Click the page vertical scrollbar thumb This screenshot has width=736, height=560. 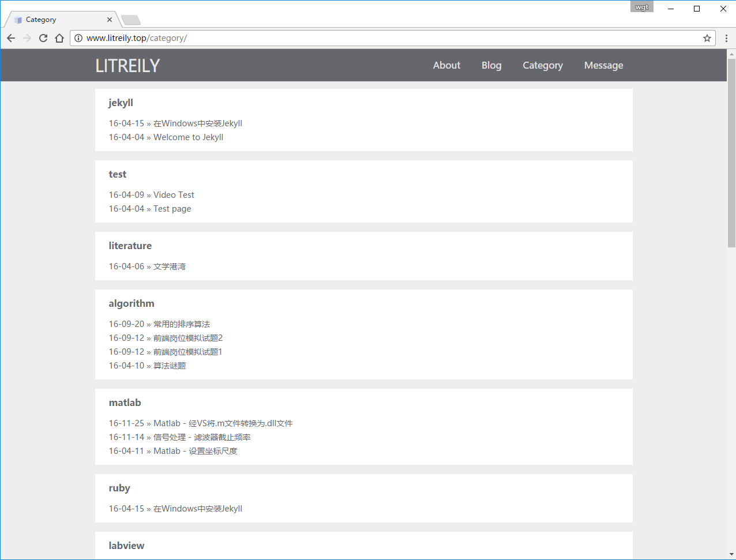click(731, 153)
